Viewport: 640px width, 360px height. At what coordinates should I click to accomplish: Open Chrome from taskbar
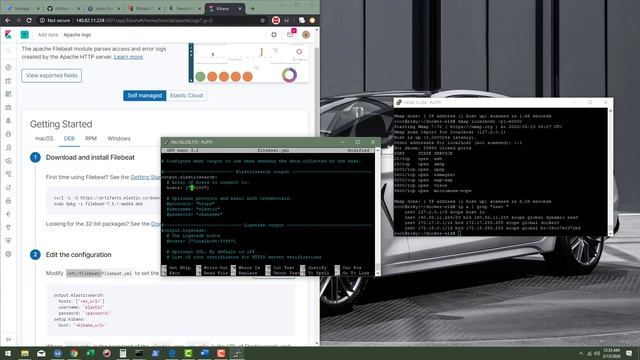[74, 353]
